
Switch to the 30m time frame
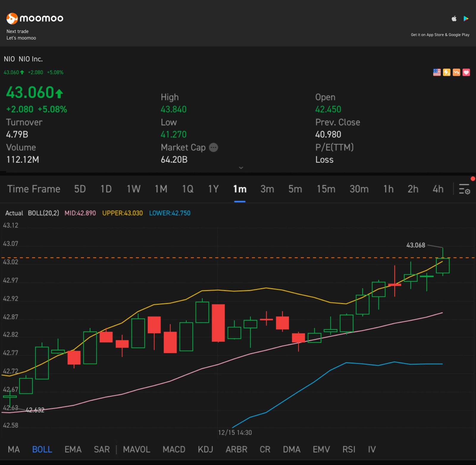(359, 189)
